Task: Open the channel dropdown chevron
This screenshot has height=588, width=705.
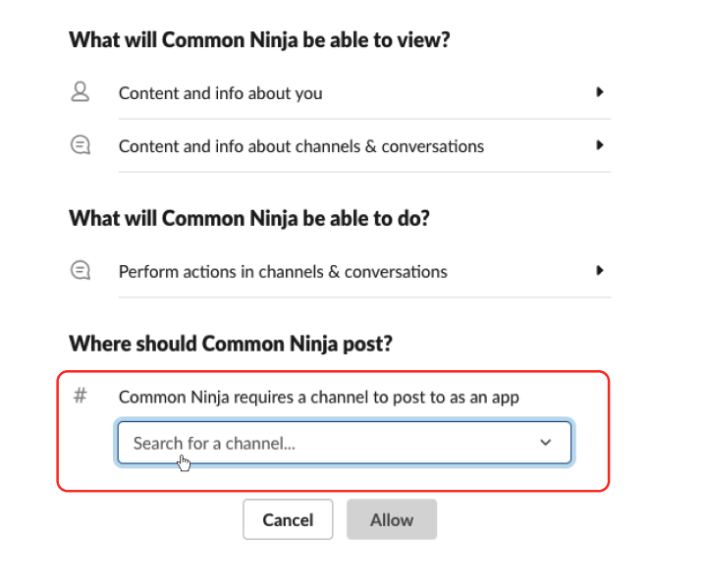Action: [545, 443]
